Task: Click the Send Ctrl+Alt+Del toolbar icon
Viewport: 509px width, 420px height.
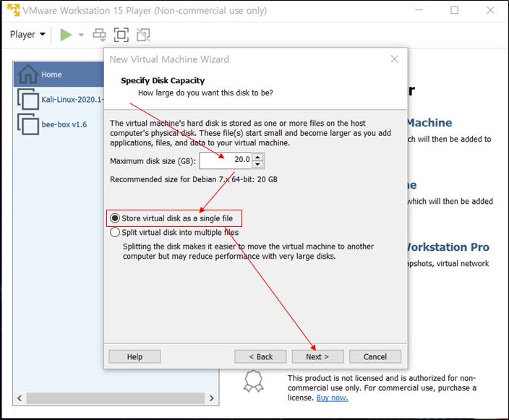Action: pyautogui.click(x=99, y=35)
